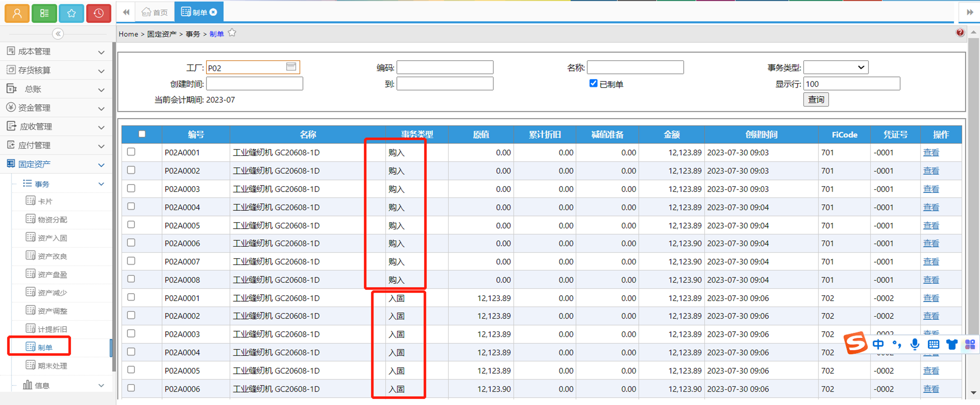Open the 事务类型 dropdown
This screenshot has width=980, height=405.
tap(836, 67)
